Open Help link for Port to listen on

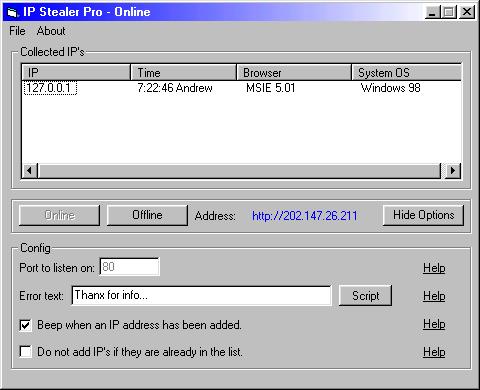(434, 268)
